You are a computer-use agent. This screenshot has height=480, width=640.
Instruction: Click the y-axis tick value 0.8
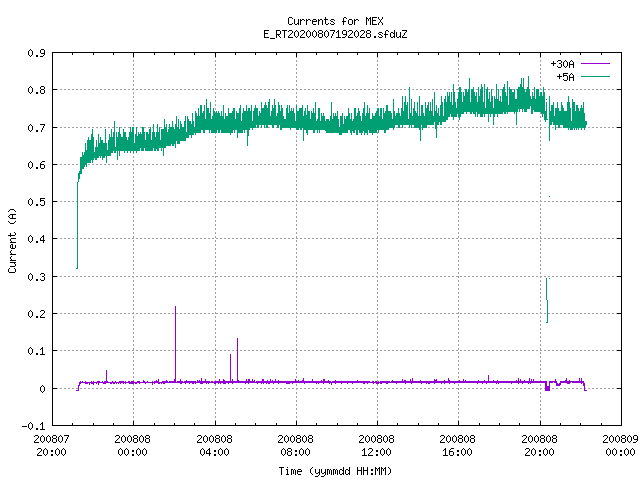coord(36,90)
